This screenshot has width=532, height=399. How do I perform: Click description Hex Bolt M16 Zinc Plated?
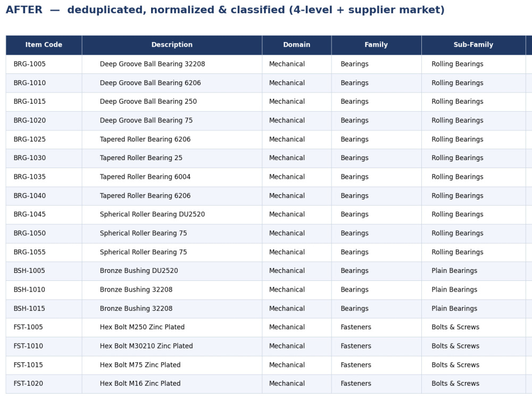pos(140,384)
